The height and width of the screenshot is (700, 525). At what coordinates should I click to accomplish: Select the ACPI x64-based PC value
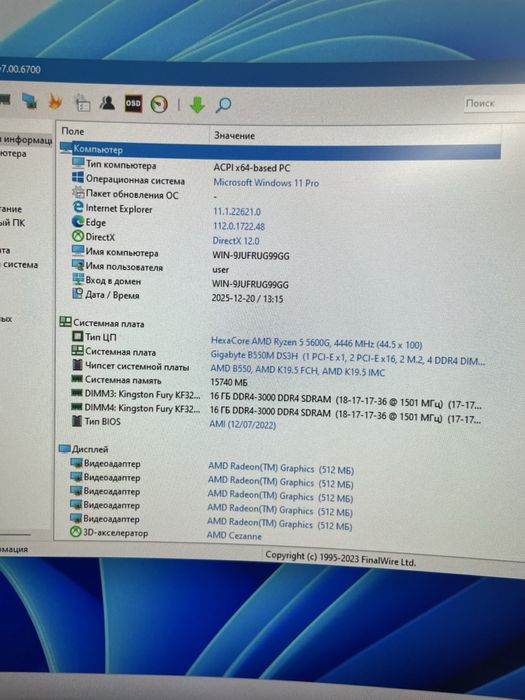pos(252,168)
